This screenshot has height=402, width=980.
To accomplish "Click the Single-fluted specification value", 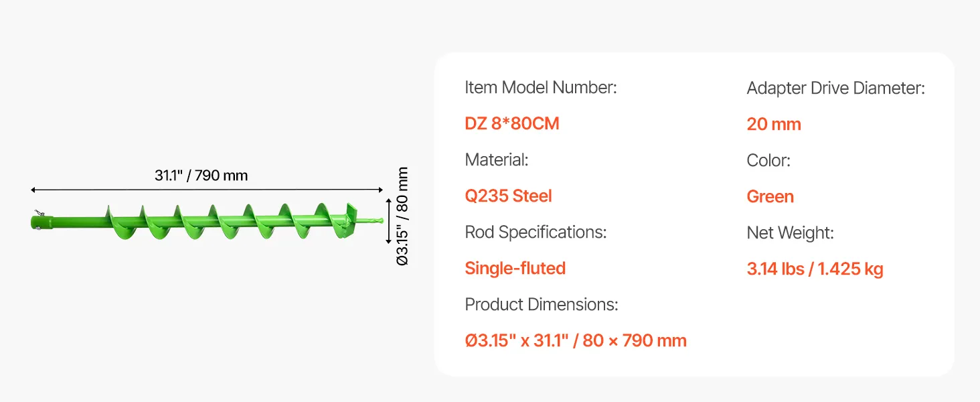I will pyautogui.click(x=515, y=269).
